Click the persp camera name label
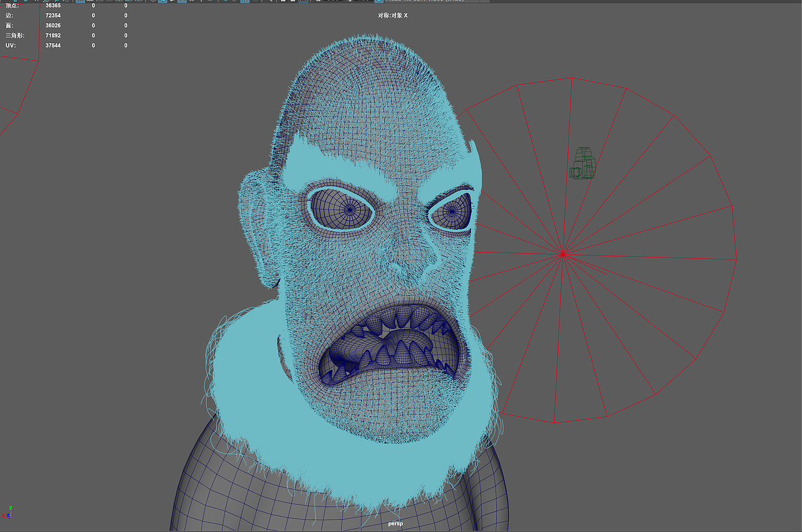Viewport: 802px width, 532px height. [395, 523]
